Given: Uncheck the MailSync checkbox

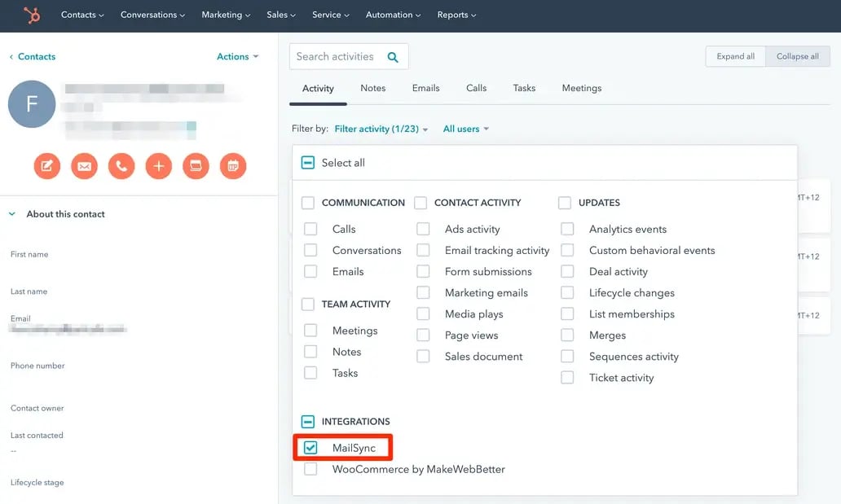Looking at the screenshot, I should pos(310,448).
